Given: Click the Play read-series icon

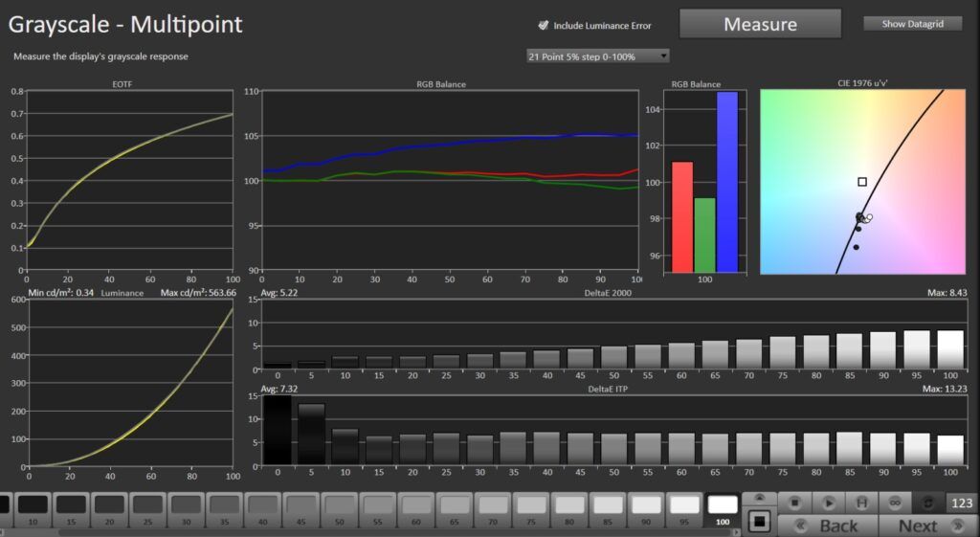Looking at the screenshot, I should tap(829, 503).
